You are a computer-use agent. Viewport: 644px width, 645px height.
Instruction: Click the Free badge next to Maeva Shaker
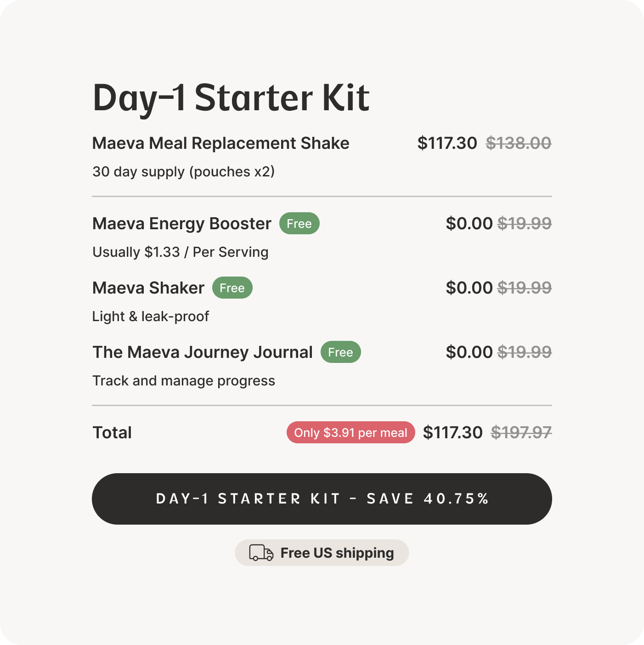click(x=232, y=288)
